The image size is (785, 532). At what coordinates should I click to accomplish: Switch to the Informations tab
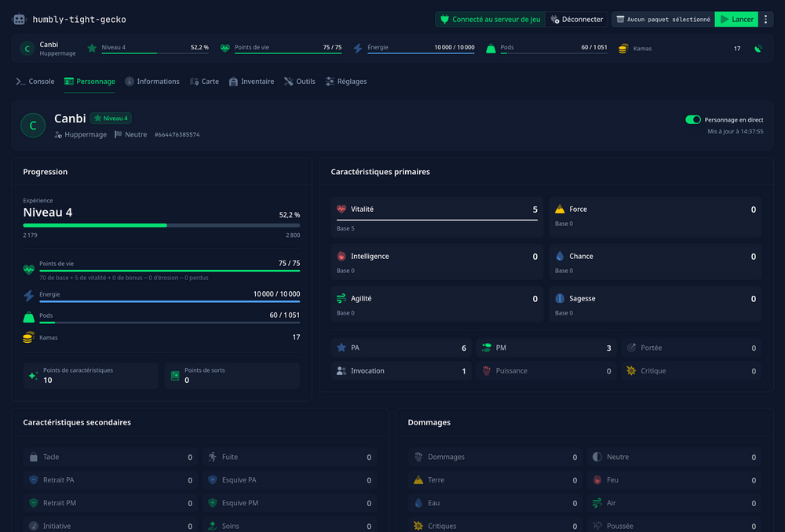click(152, 82)
